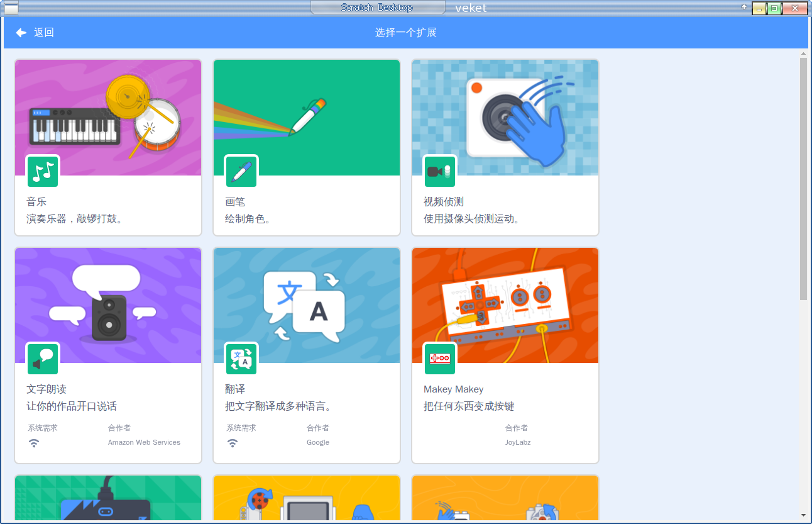Click the 视频侦测 title text
Image resolution: width=812 pixels, height=524 pixels.
click(444, 202)
